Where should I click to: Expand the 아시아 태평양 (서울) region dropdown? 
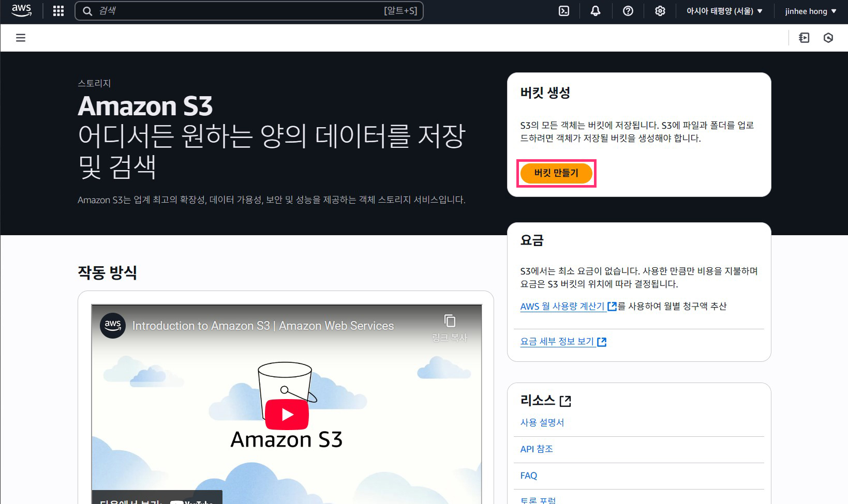point(724,11)
